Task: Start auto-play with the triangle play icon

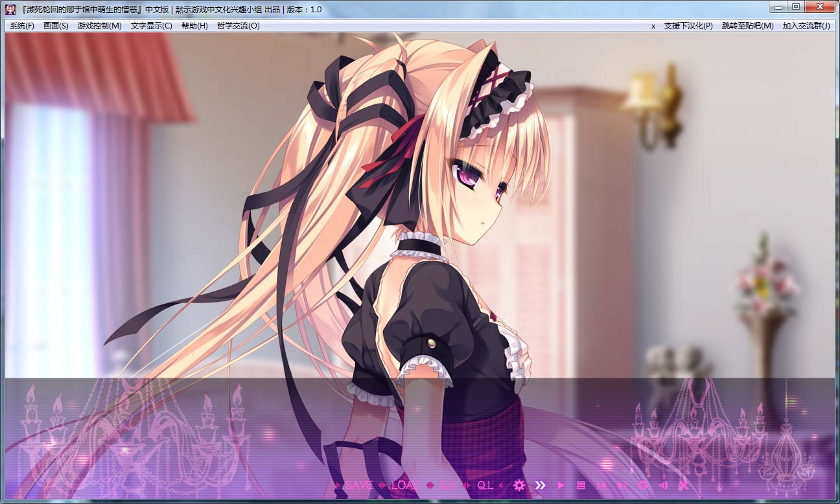Action: tap(561, 485)
